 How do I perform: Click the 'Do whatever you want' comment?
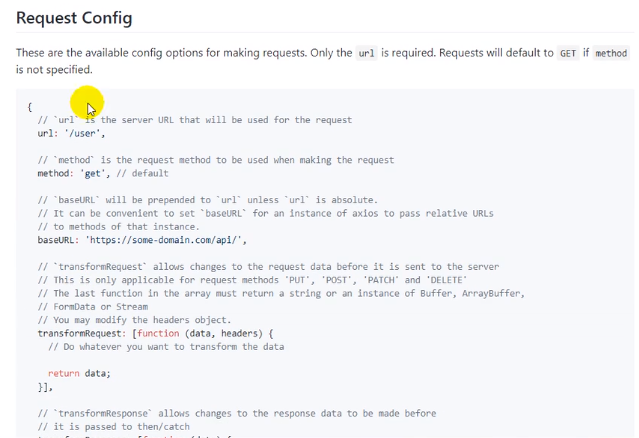[x=166, y=347]
